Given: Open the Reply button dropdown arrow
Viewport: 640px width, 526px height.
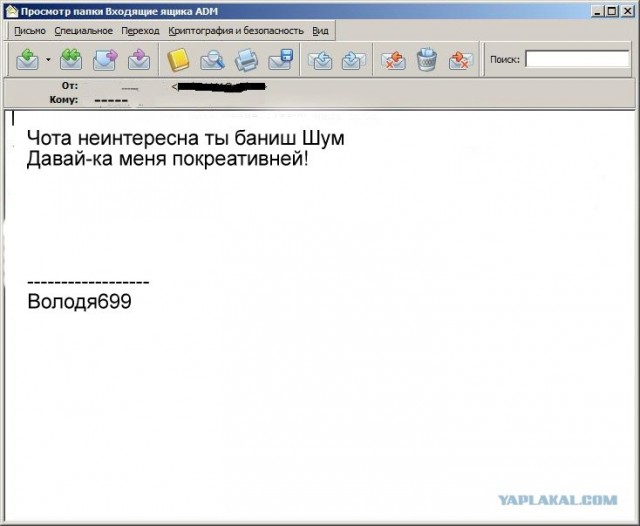Looking at the screenshot, I should click(48, 60).
